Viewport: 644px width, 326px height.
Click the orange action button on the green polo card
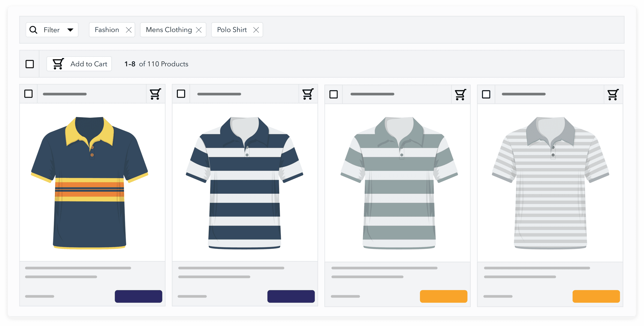[x=443, y=296]
